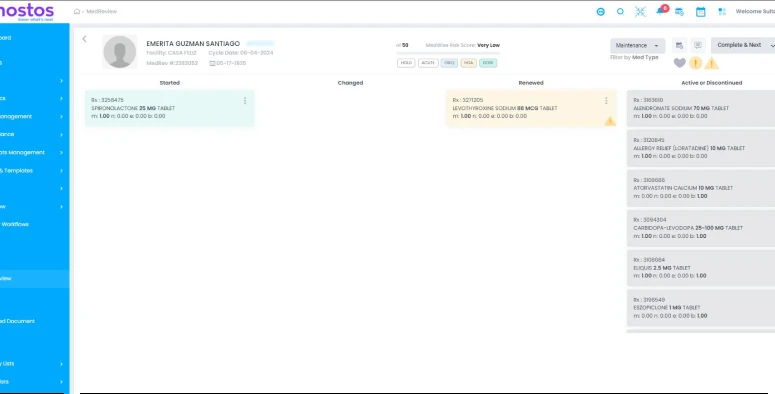Click the gray heart icon
This screenshot has height=394, width=775.
pos(680,63)
